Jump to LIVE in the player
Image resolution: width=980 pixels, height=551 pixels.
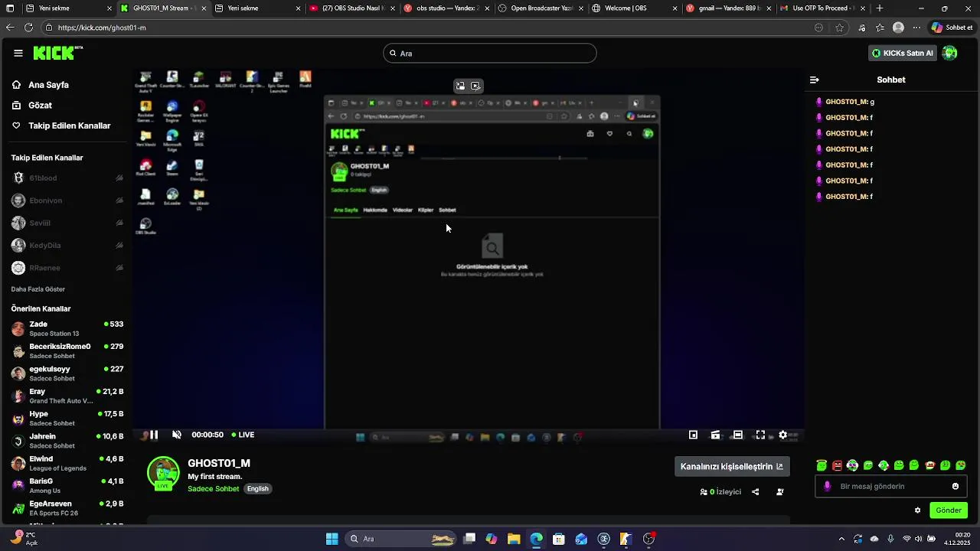[243, 435]
